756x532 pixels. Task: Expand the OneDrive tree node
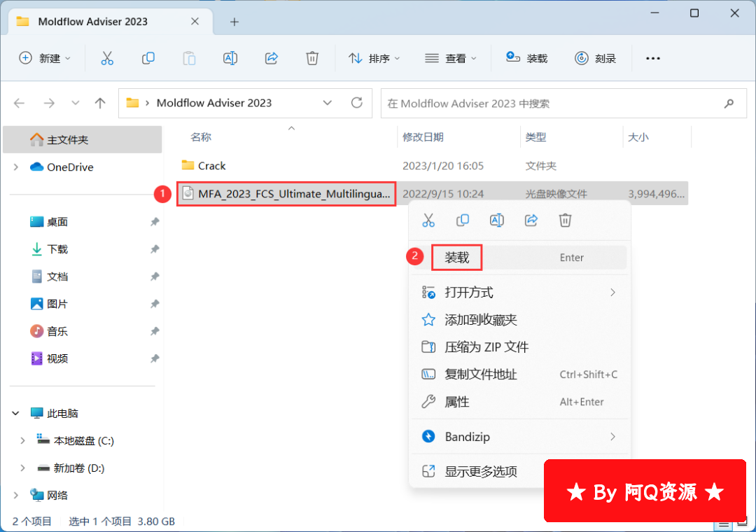pyautogui.click(x=16, y=167)
